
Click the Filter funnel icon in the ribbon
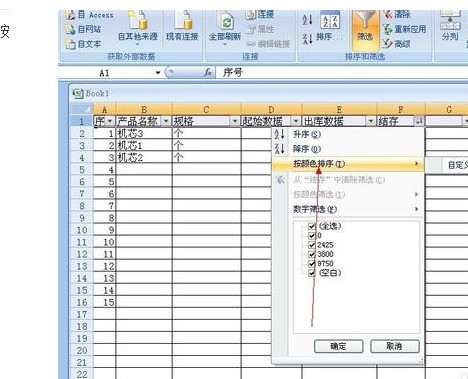[365, 21]
